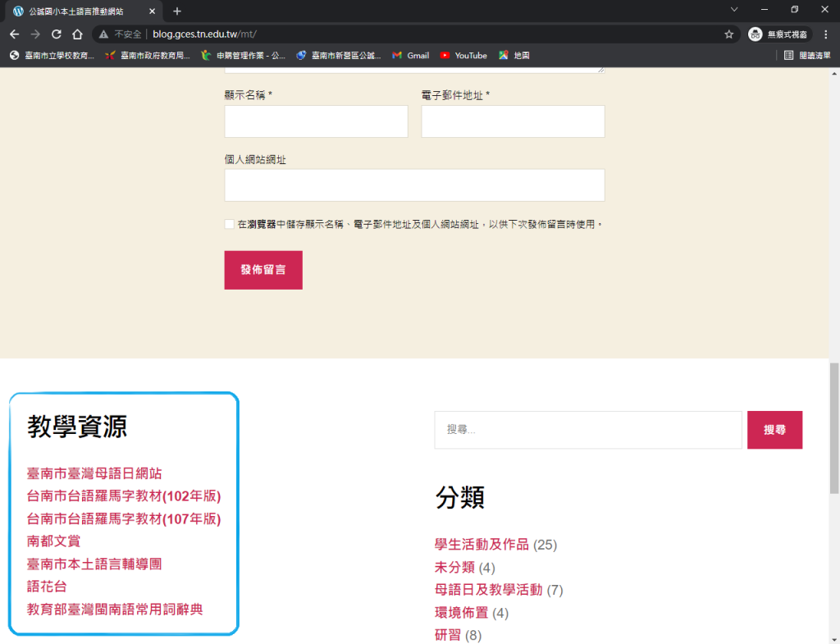Click the red 搜尋 search button
Image resolution: width=840 pixels, height=644 pixels.
774,430
